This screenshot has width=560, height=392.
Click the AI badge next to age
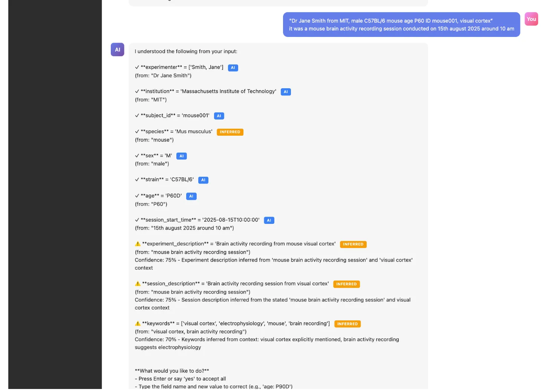[191, 196]
